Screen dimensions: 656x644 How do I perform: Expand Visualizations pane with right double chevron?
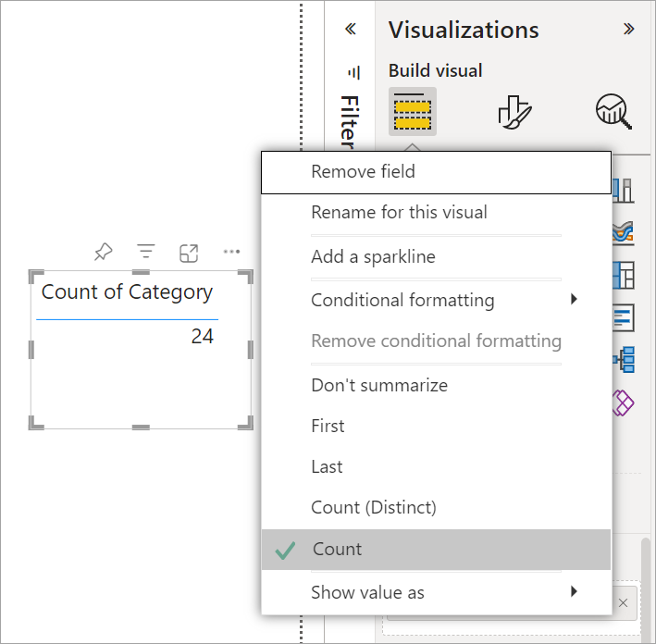628,29
